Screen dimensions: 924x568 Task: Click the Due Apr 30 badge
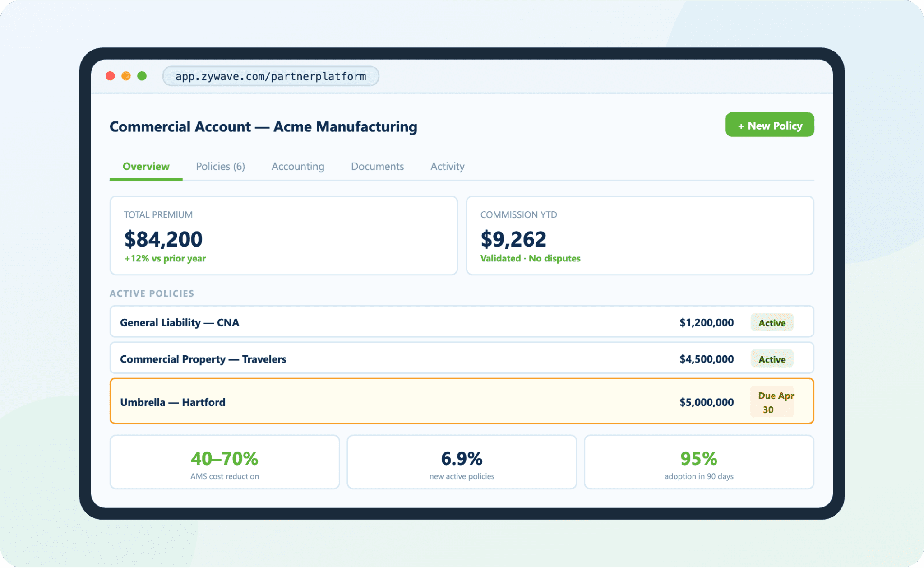772,402
